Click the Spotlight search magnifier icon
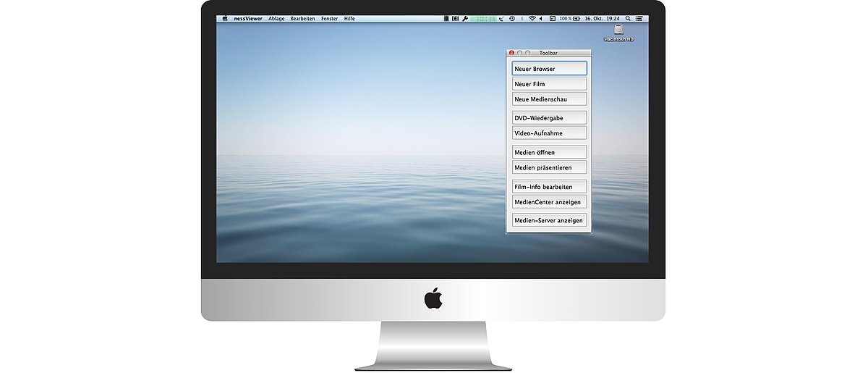Viewport: 868px width, 373px height. point(627,18)
